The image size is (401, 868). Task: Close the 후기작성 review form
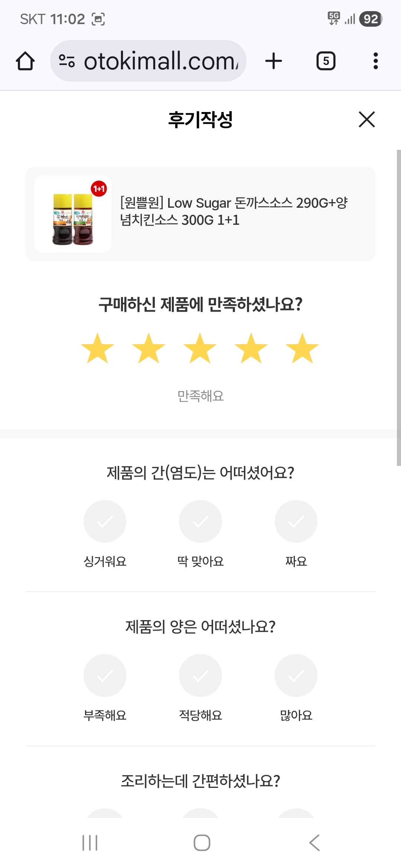pyautogui.click(x=366, y=119)
